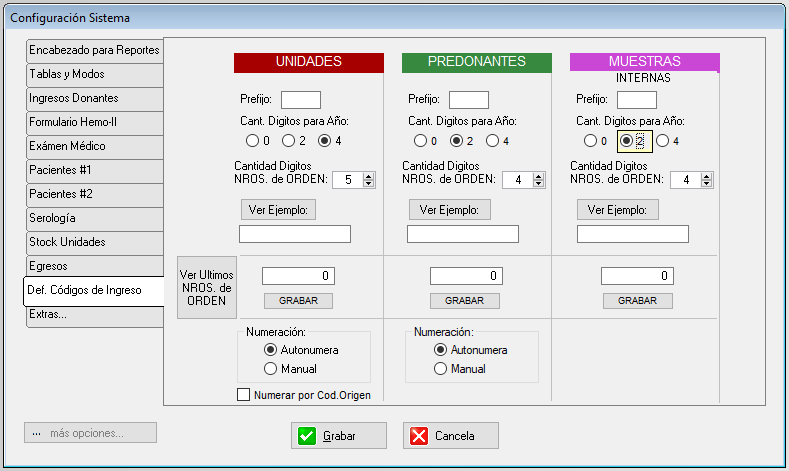The height and width of the screenshot is (471, 789).
Task: Increase order digits spinner under UNIDADES
Action: (369, 176)
